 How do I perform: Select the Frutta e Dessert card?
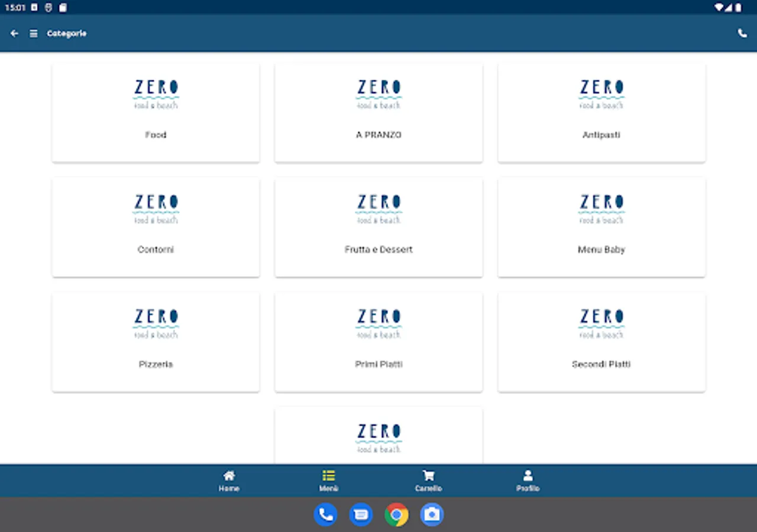[378, 227]
